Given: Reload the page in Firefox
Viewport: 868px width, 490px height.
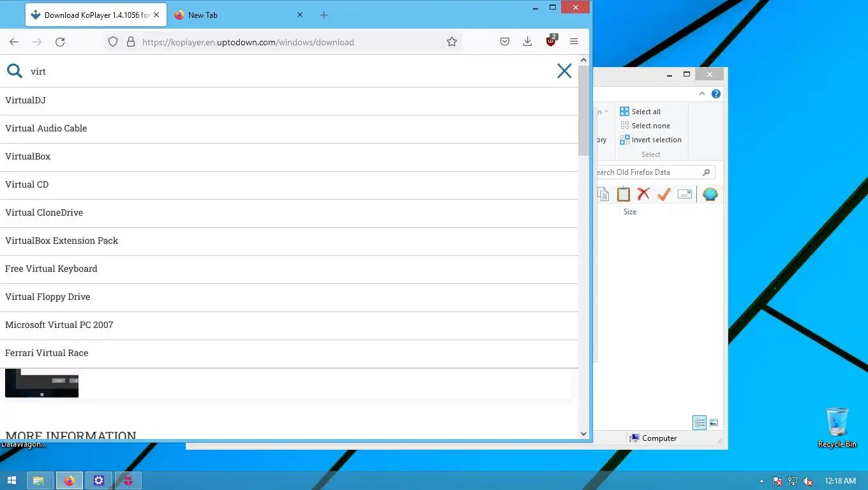Looking at the screenshot, I should tap(60, 41).
